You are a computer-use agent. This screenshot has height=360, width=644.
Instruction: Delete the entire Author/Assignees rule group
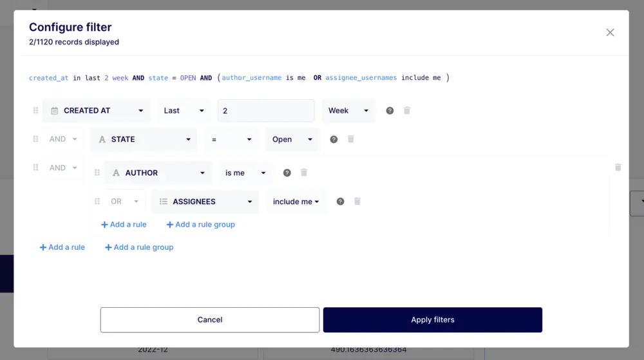click(618, 167)
